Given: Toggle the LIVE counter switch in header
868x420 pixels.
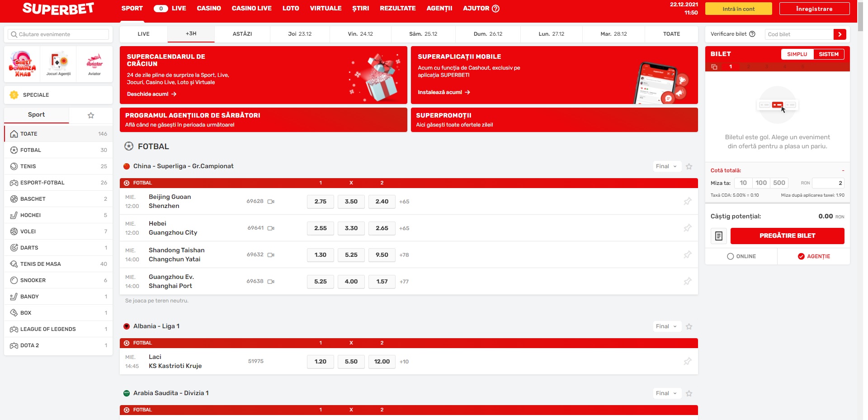Looking at the screenshot, I should (x=161, y=9).
